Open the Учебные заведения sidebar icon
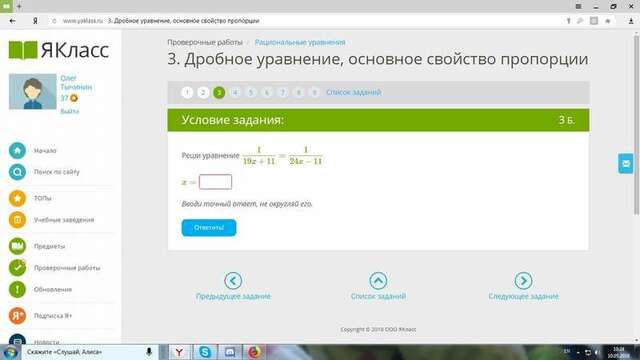640x360 pixels. click(x=17, y=220)
